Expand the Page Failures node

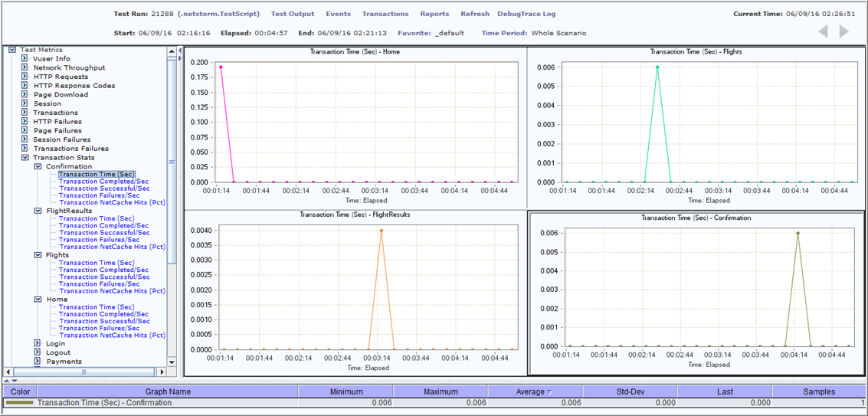click(25, 130)
